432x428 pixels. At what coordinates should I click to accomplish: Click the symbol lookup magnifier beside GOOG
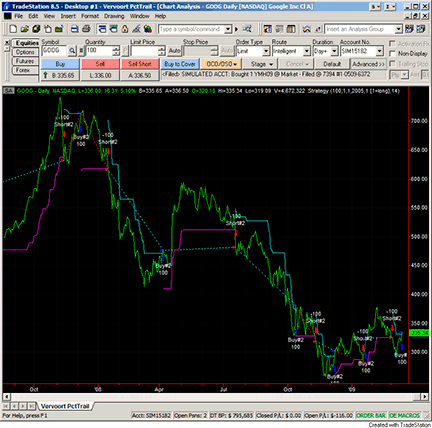pos(72,51)
